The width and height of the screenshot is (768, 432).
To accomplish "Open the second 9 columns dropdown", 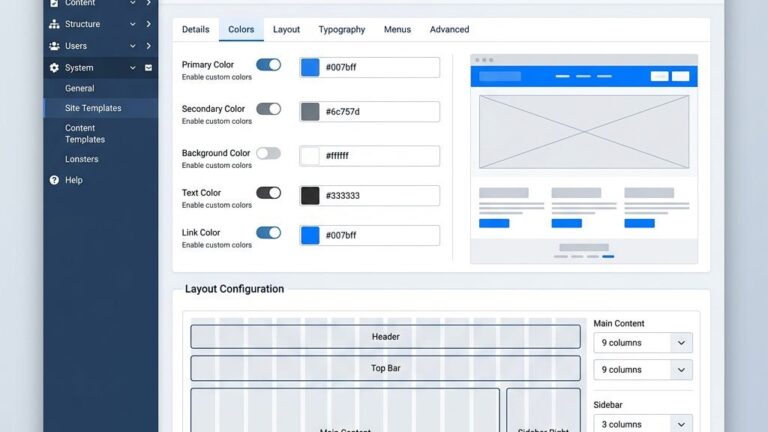I will click(643, 370).
